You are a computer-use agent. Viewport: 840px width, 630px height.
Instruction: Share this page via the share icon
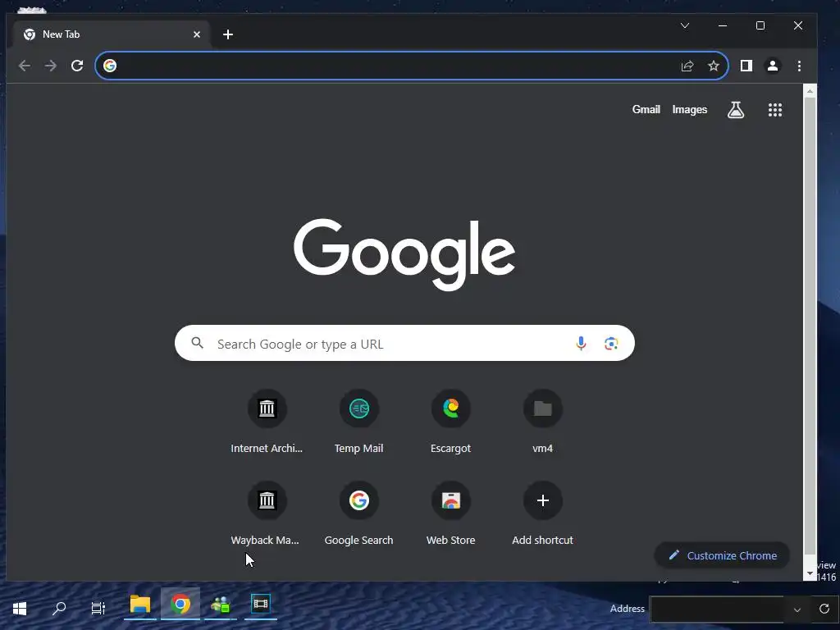coord(687,66)
